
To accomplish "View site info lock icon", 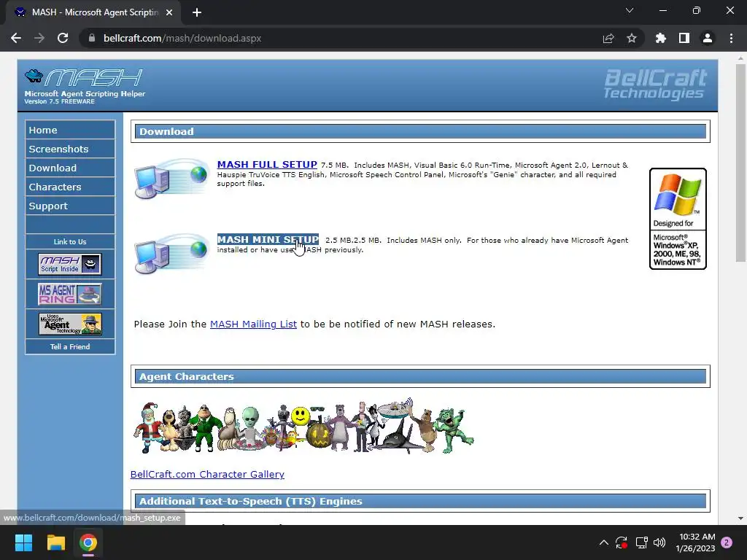I will [91, 38].
